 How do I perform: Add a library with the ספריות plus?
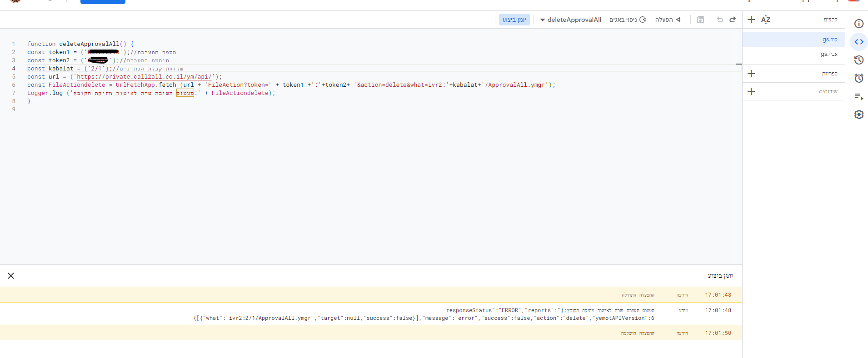point(751,74)
